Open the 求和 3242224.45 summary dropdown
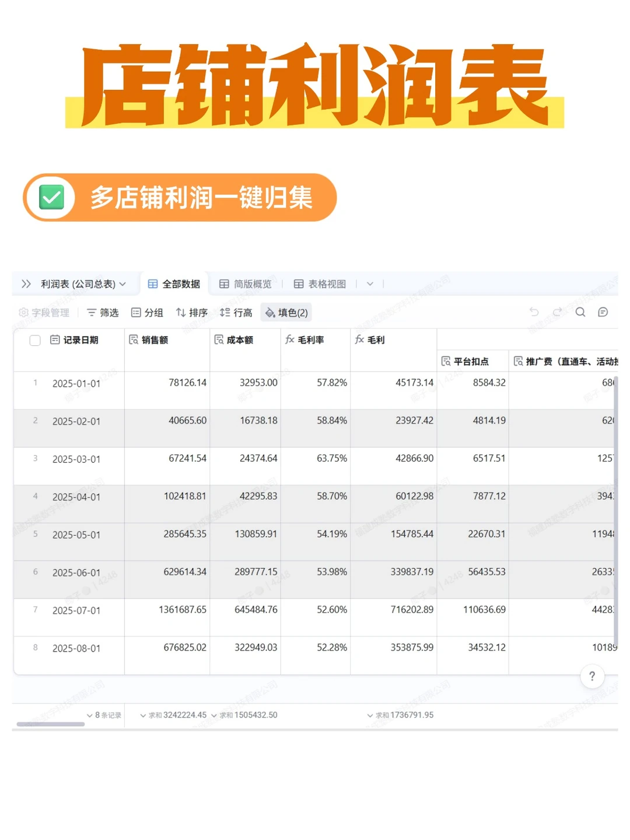The width and height of the screenshot is (630, 840). click(x=173, y=715)
